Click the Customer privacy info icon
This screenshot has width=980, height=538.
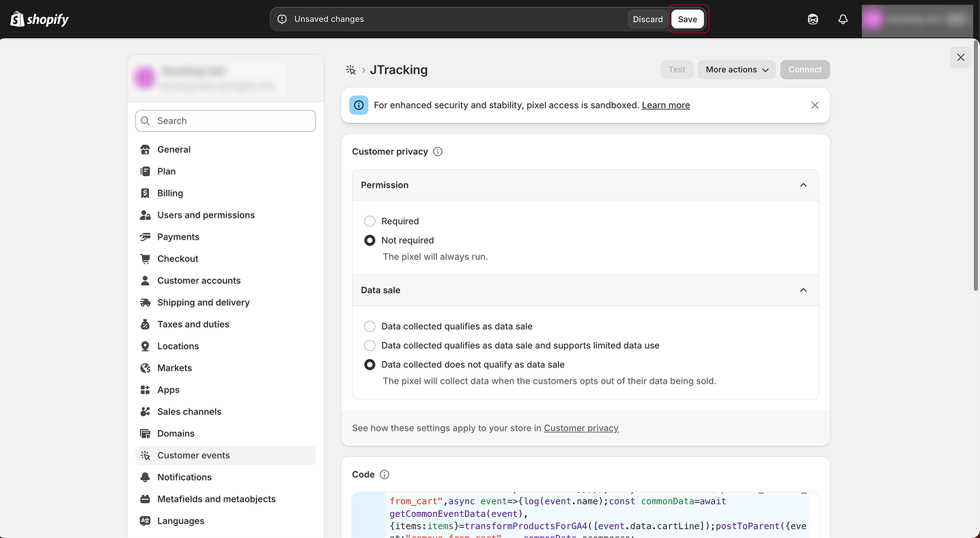coord(438,152)
